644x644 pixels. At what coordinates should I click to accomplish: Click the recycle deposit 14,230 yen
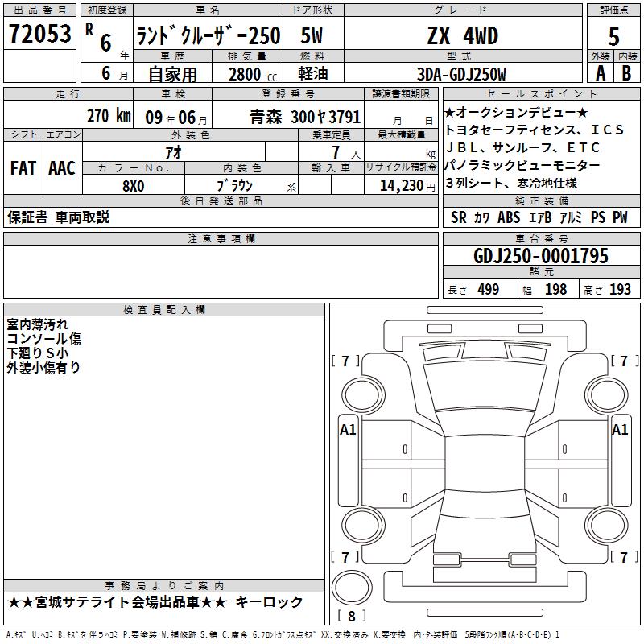point(407,186)
